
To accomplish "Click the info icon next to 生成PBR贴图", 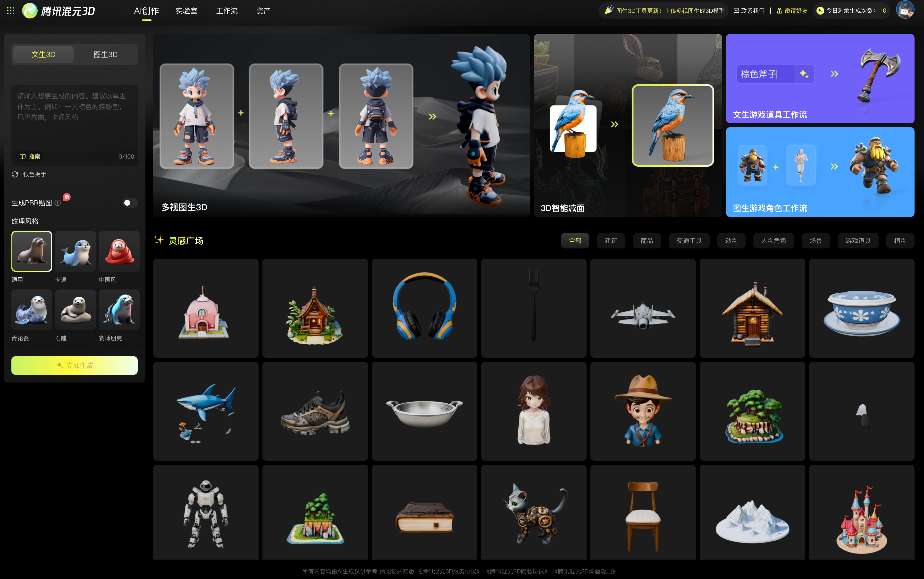I will tap(58, 203).
